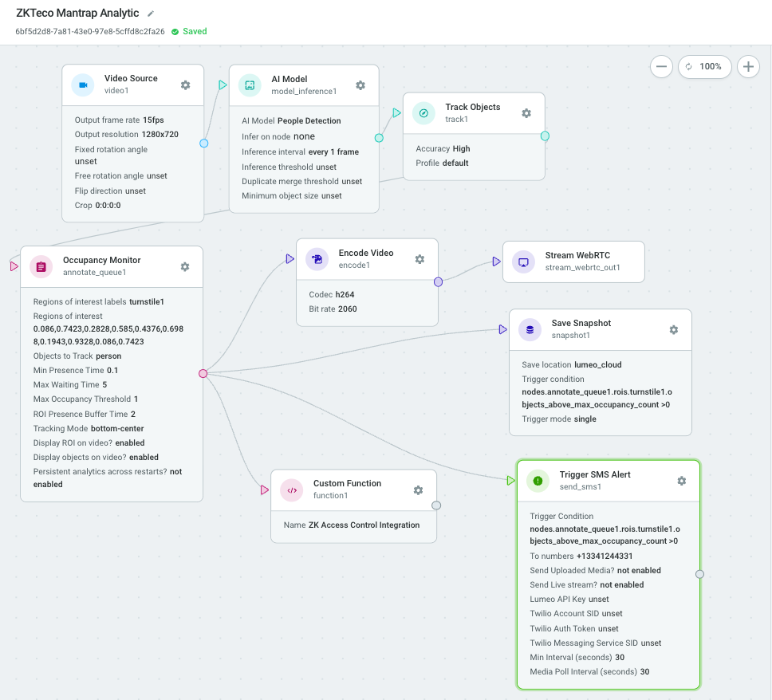772x700 pixels.
Task: Open settings gear on Video Source node
Action: tap(185, 85)
